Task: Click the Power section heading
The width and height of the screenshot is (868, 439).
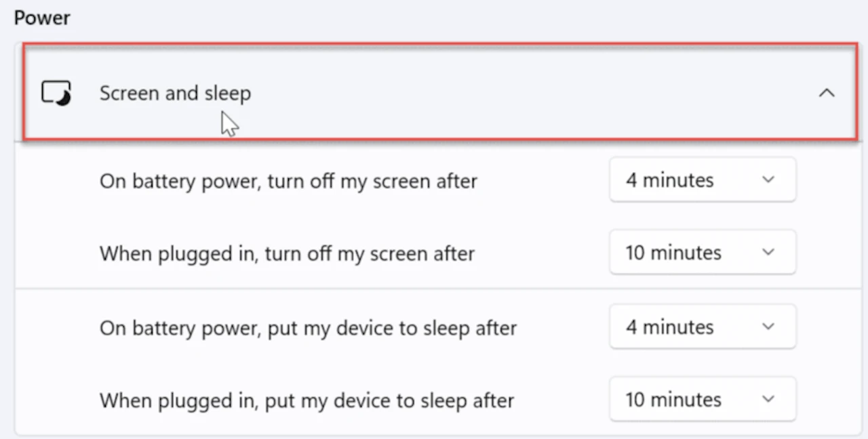Action: [x=42, y=18]
